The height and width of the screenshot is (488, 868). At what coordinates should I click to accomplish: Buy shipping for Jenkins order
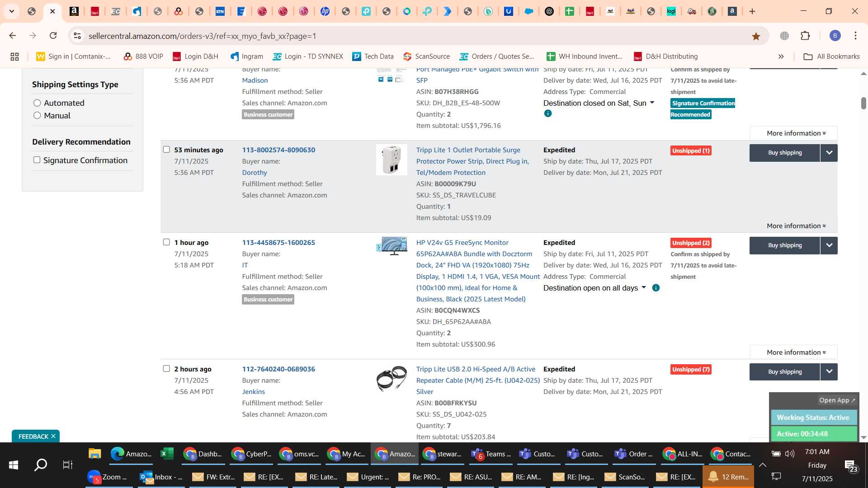(784, 372)
